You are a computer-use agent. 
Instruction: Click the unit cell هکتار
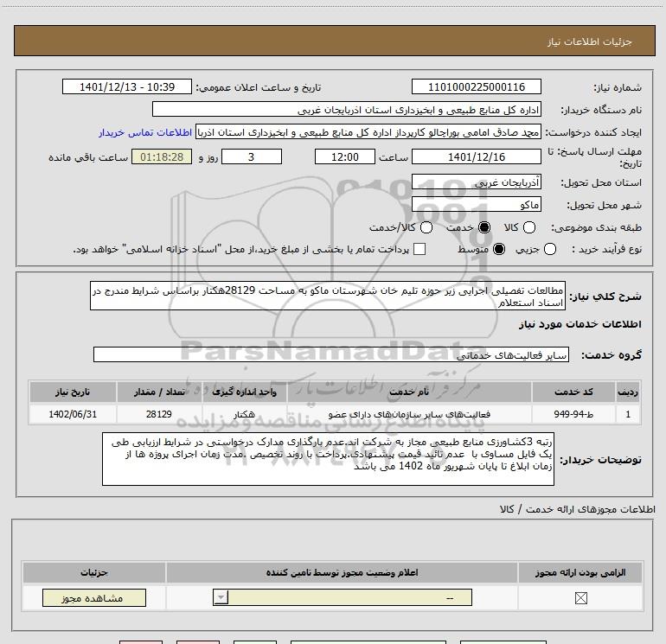click(244, 414)
